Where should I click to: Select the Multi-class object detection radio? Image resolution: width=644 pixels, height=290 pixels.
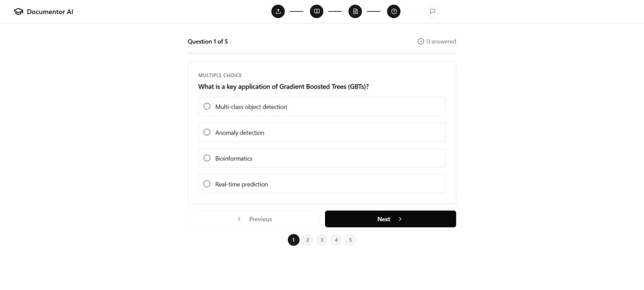pyautogui.click(x=207, y=106)
